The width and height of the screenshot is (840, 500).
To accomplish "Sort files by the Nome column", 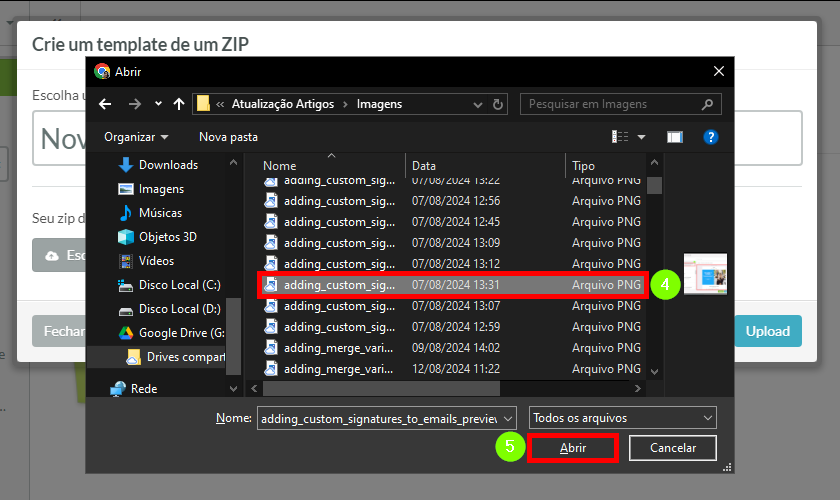I will [280, 166].
